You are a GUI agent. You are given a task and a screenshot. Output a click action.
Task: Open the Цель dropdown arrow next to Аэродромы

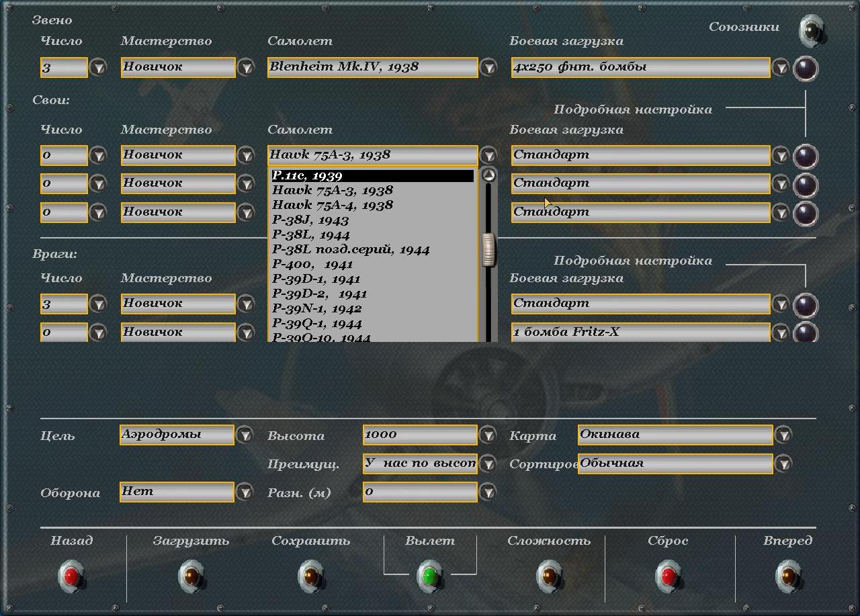click(x=245, y=435)
